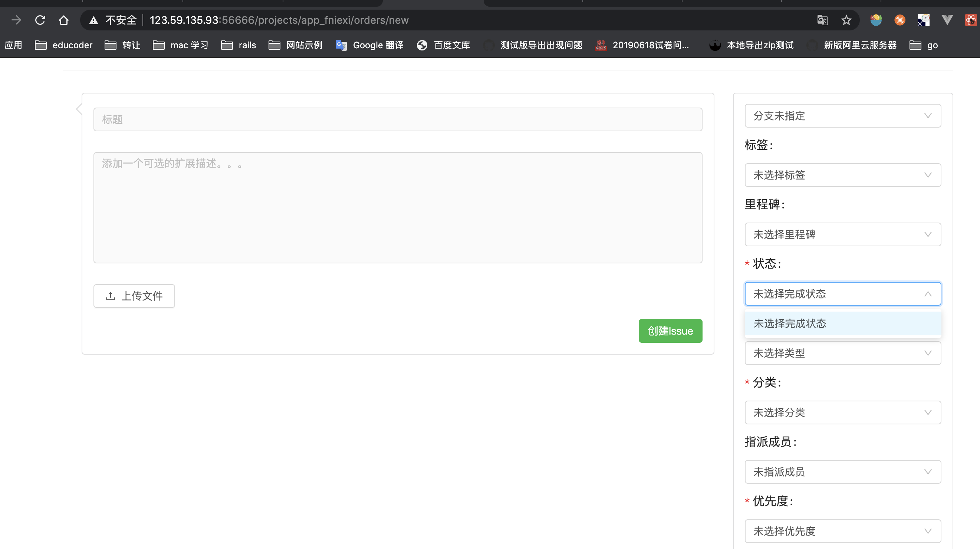Viewport: 980px width, 549px height.
Task: Click the browser forward arrow
Action: tap(16, 20)
